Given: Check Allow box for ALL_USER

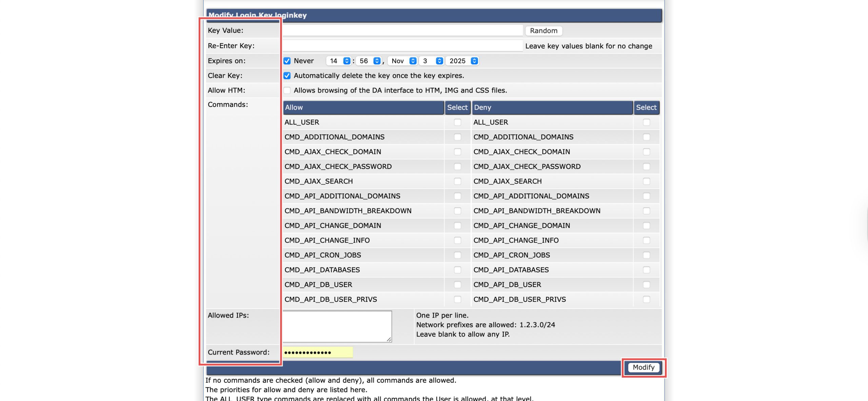Looking at the screenshot, I should pyautogui.click(x=457, y=122).
